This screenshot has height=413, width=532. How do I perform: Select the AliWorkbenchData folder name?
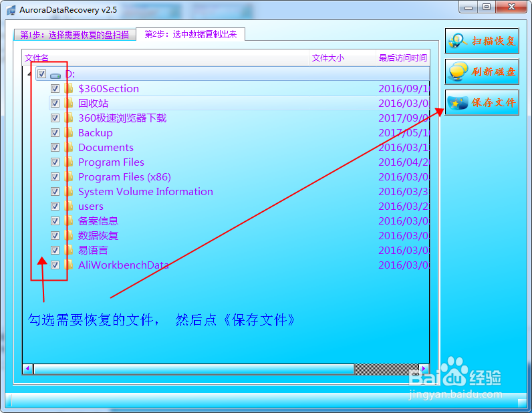(x=124, y=265)
